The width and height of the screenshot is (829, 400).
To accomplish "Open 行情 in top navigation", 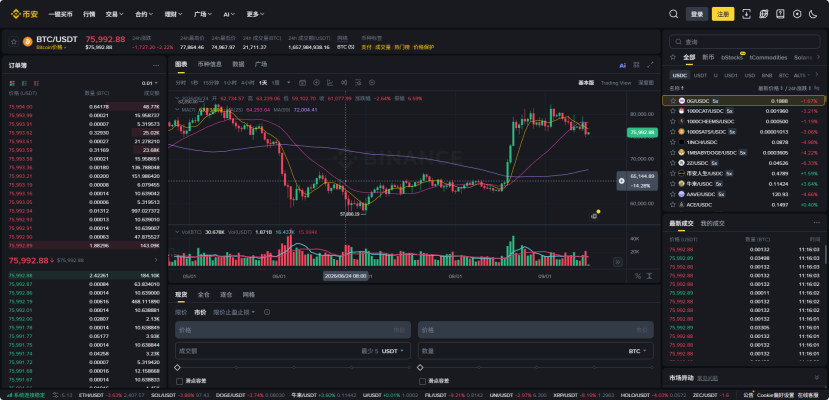I will (89, 14).
